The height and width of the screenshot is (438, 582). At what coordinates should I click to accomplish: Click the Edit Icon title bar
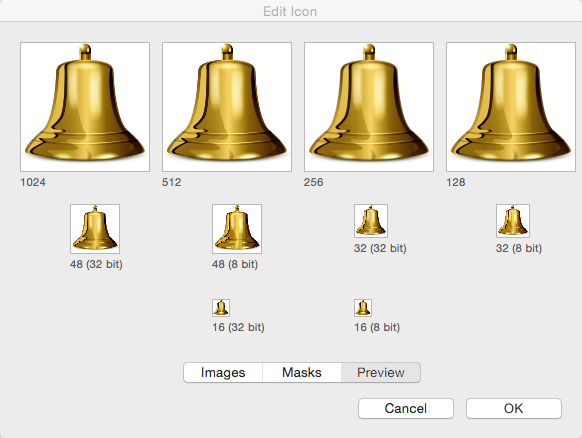pos(290,11)
